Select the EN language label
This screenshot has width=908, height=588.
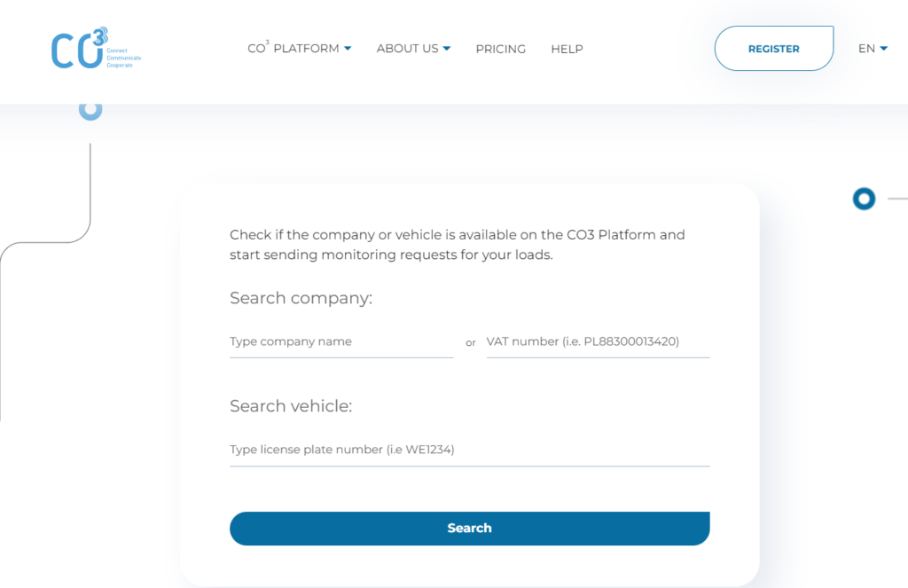pyautogui.click(x=866, y=49)
